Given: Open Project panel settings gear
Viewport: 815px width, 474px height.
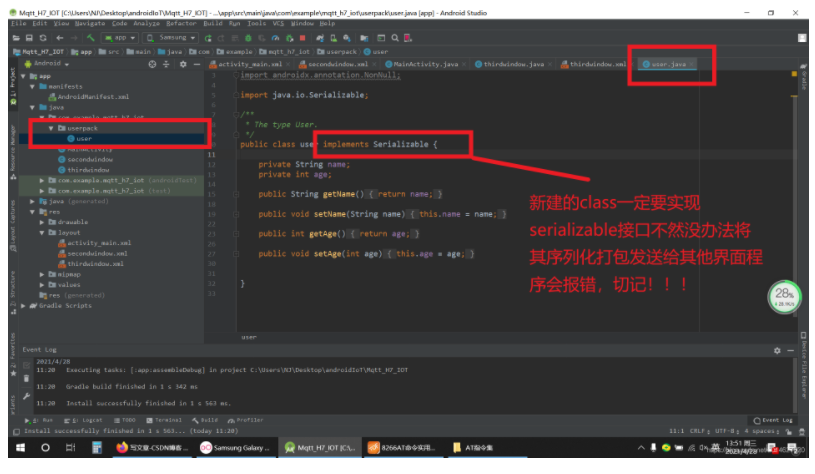Looking at the screenshot, I should (x=183, y=64).
